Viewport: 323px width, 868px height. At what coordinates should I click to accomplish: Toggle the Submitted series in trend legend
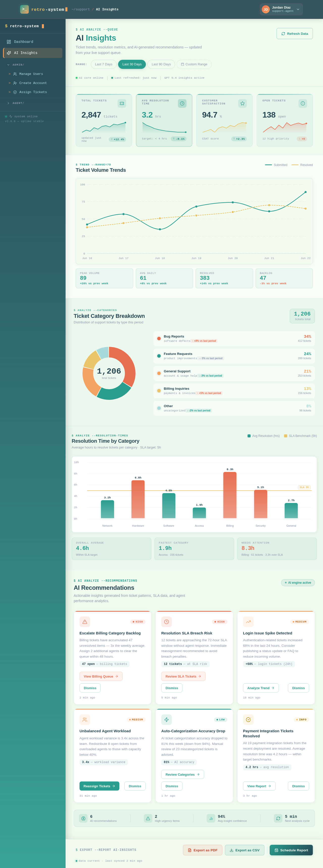pyautogui.click(x=276, y=165)
